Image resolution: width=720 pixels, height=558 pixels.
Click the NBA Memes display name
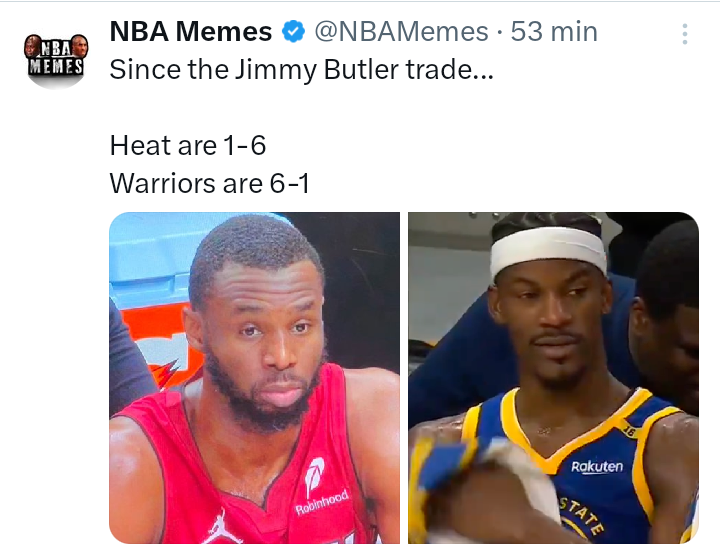tap(191, 32)
